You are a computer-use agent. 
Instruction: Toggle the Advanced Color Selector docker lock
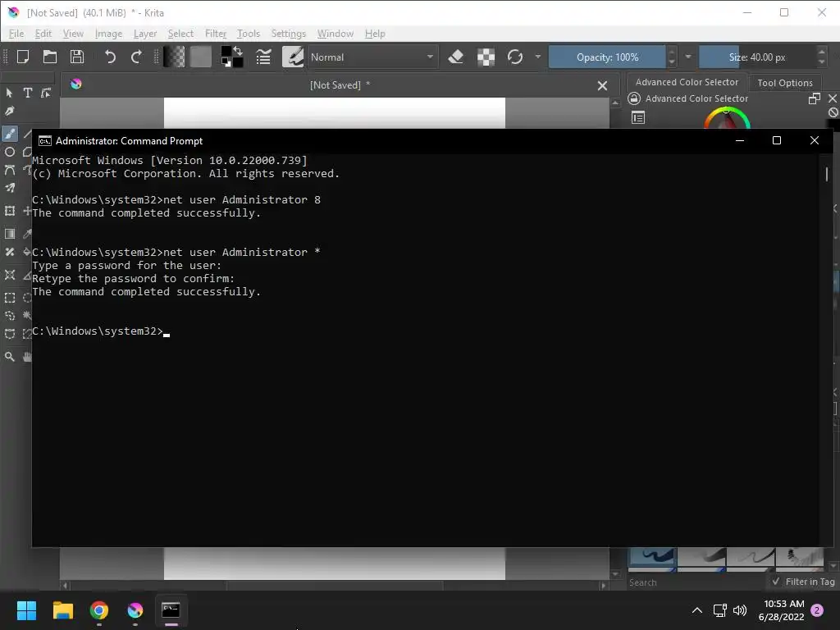(x=634, y=98)
